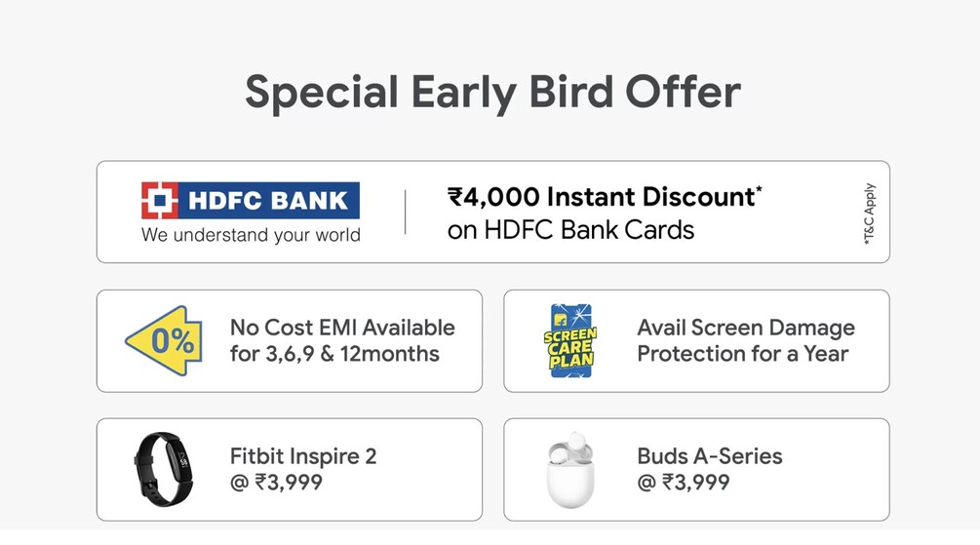Viewport: 980px width, 545px height.
Task: Select the "on HDFC Bank Cards" text
Action: coord(570,231)
